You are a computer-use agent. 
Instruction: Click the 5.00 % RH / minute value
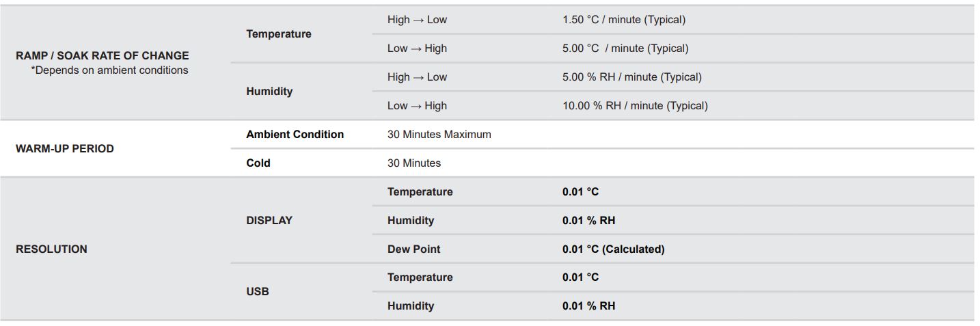click(632, 77)
